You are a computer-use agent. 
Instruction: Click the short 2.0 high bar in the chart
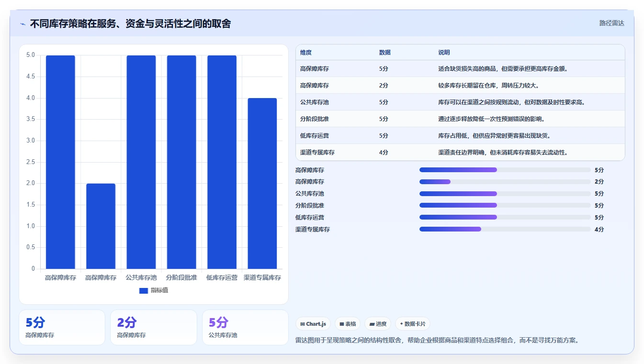[x=101, y=226]
